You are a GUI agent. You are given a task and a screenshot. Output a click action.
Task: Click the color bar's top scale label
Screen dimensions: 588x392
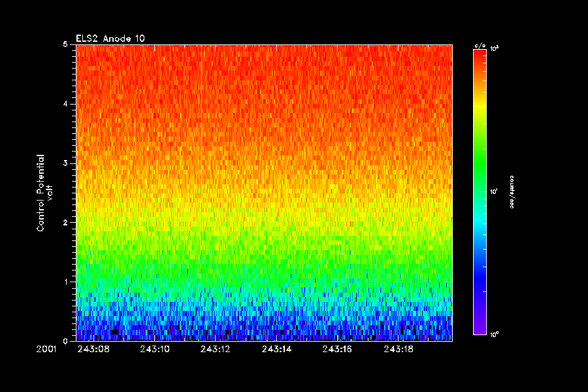(x=495, y=48)
